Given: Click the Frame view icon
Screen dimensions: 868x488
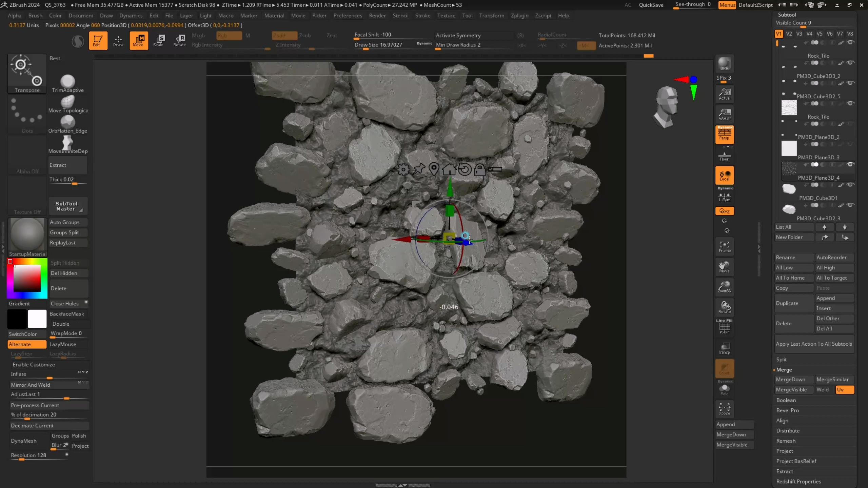Looking at the screenshot, I should 724,246.
